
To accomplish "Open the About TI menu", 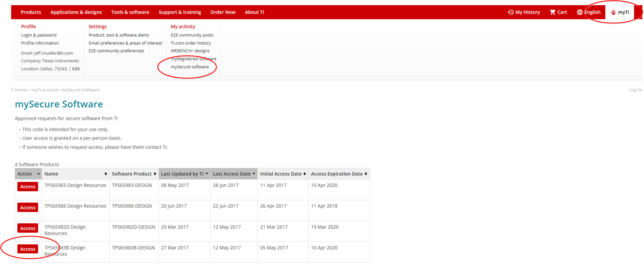I will tap(254, 12).
